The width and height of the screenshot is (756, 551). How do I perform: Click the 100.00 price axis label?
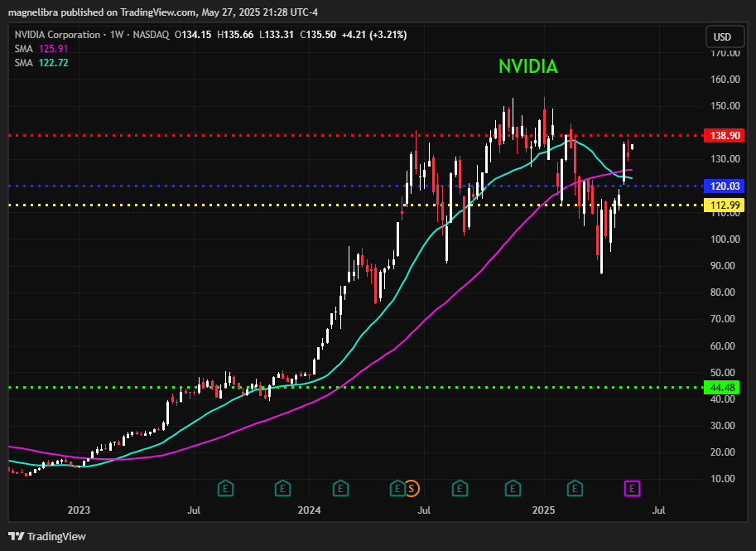click(x=725, y=239)
